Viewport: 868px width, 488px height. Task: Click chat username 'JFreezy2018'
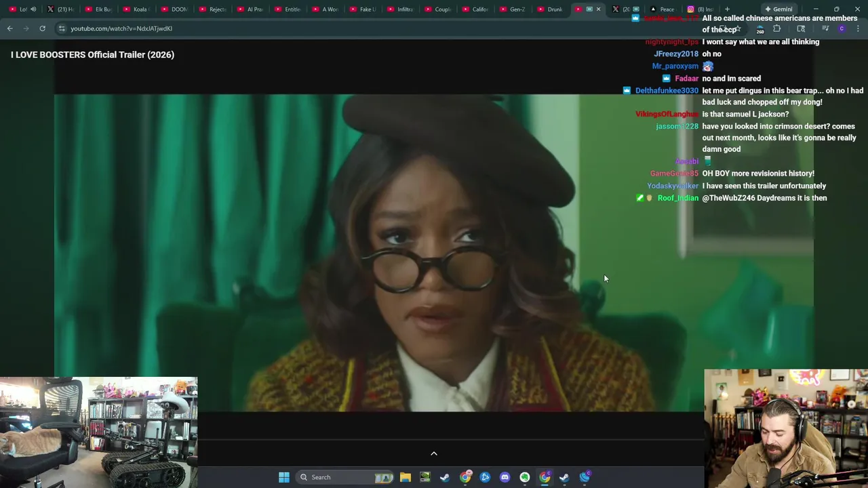click(676, 54)
